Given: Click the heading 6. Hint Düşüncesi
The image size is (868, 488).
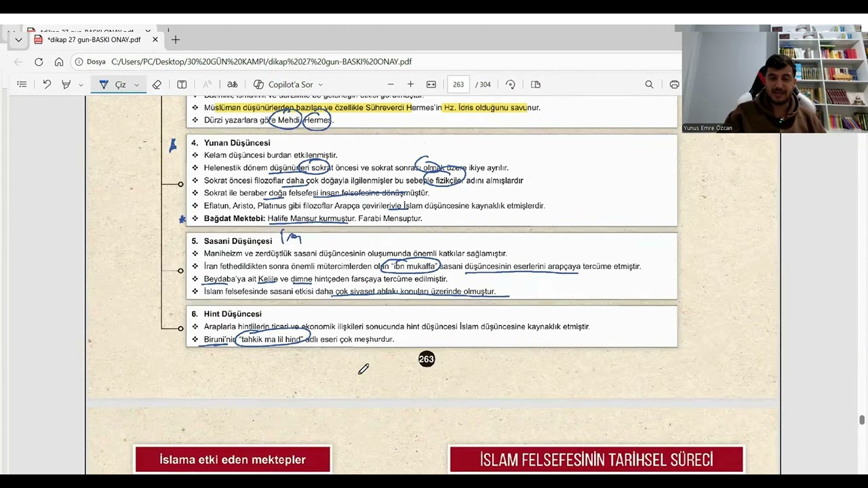Looking at the screenshot, I should click(x=226, y=314).
